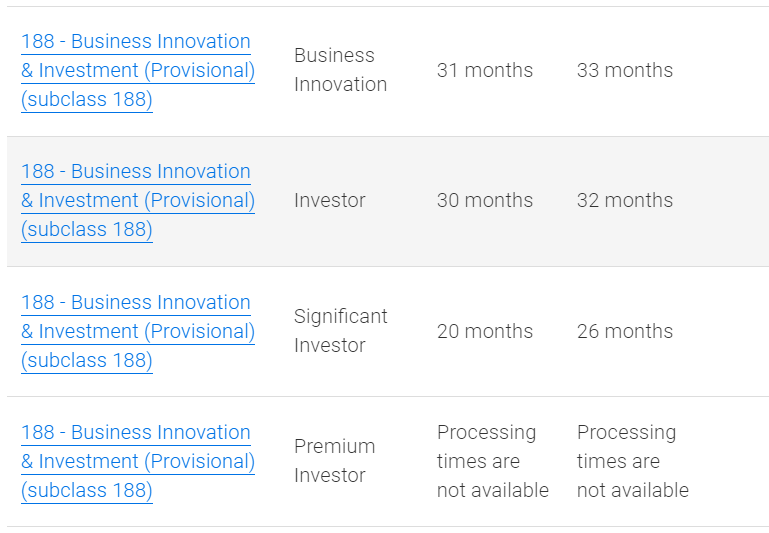Click the '31 months' processing time
Screen dimensions: 769x533
(x=485, y=70)
